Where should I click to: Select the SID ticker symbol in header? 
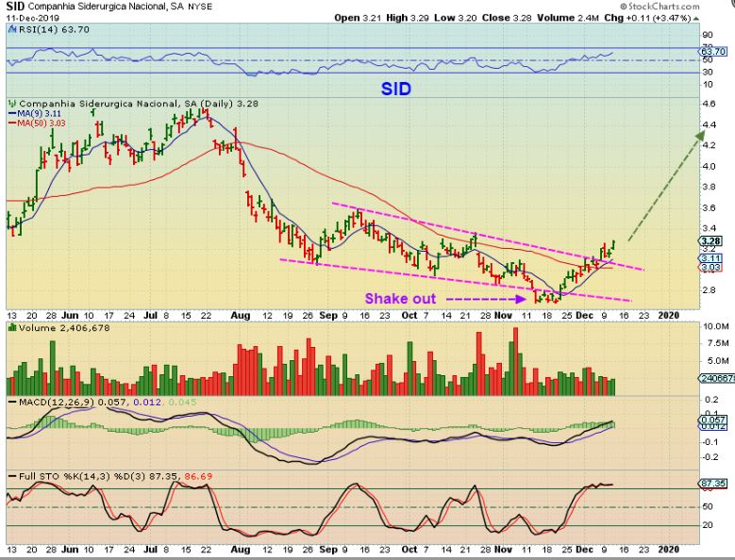point(15,6)
